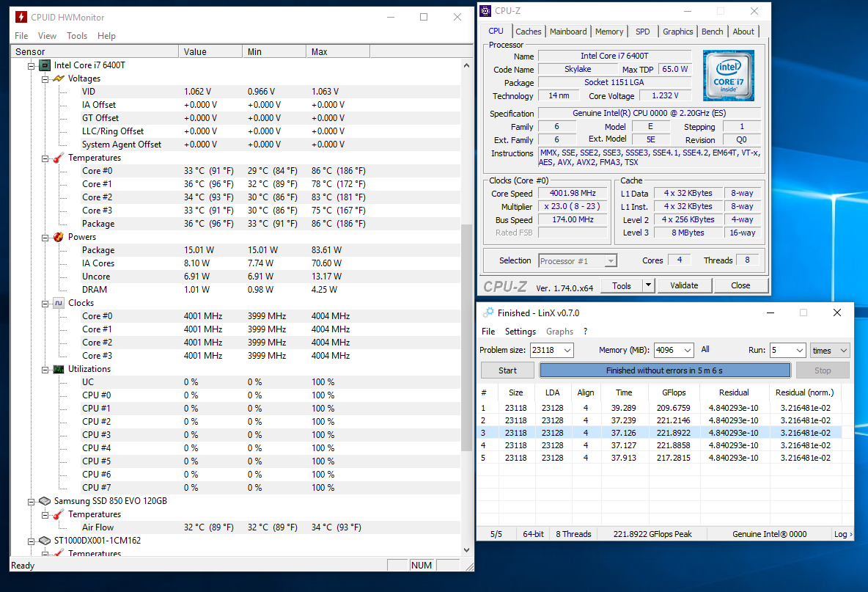The width and height of the screenshot is (868, 592).
Task: Click the HWMonitor scroll down arrow
Action: [x=466, y=550]
